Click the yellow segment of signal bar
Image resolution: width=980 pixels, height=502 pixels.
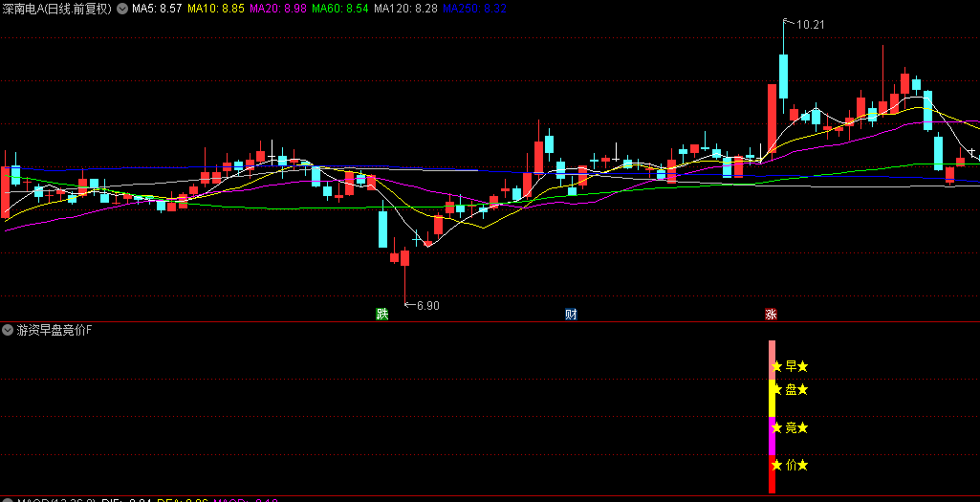[772, 398]
